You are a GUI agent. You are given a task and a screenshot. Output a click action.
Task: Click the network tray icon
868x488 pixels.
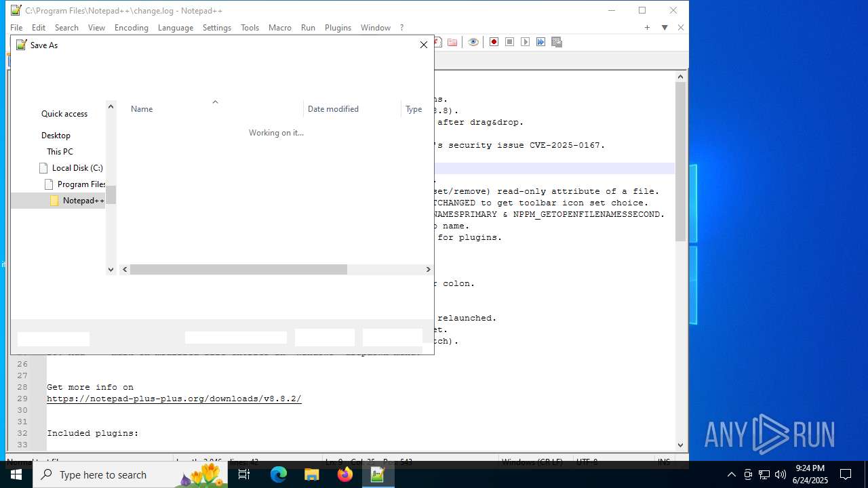(764, 474)
